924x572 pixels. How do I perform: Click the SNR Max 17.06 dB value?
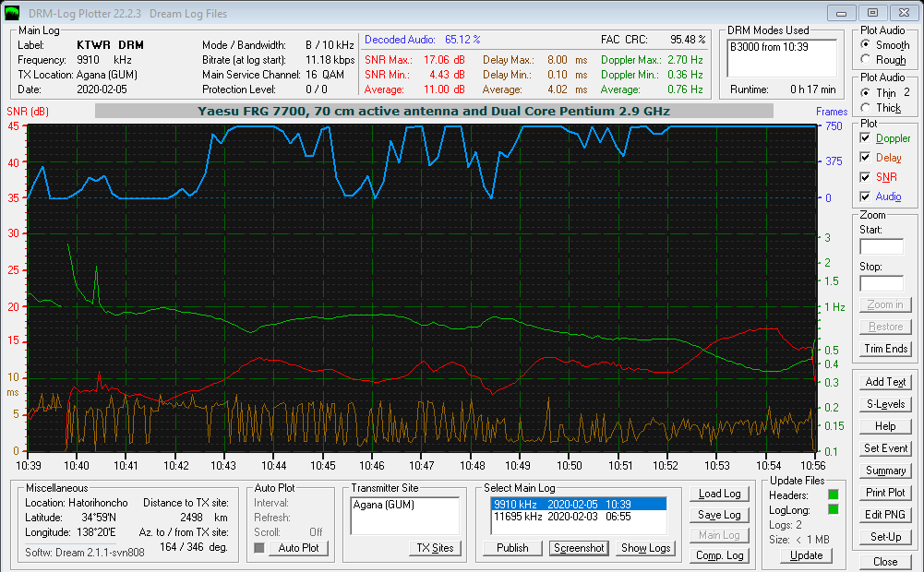pos(444,59)
